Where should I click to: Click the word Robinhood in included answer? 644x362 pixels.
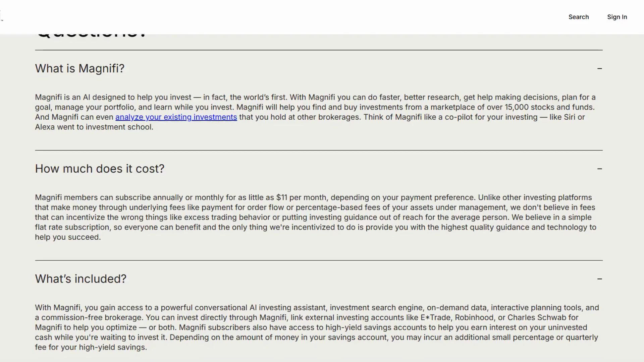pos(474,317)
